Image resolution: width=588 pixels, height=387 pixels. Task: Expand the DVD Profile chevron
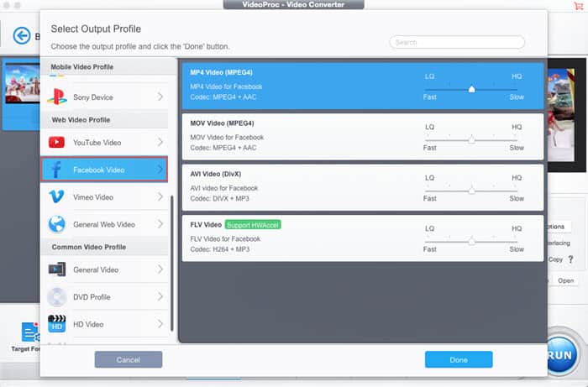pyautogui.click(x=160, y=296)
